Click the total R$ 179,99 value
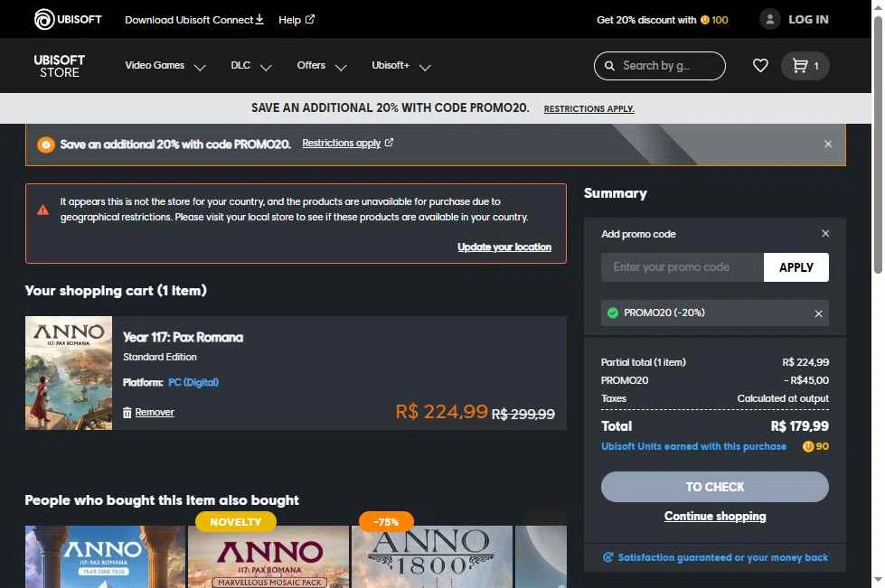The image size is (885, 588). (x=800, y=426)
